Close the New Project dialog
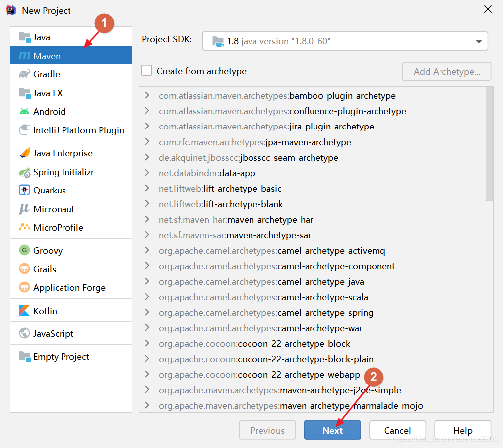The width and height of the screenshot is (503, 448). click(x=488, y=9)
